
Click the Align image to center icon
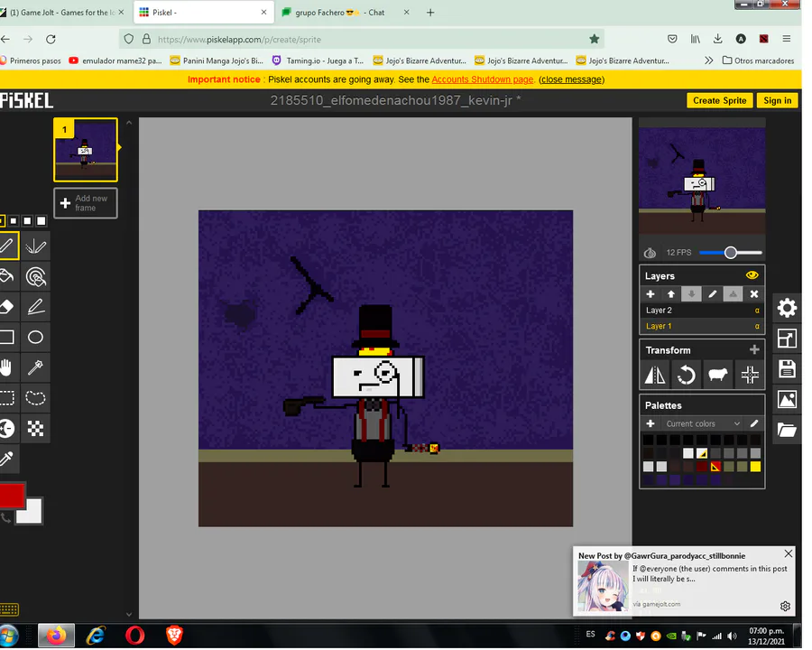coord(750,375)
